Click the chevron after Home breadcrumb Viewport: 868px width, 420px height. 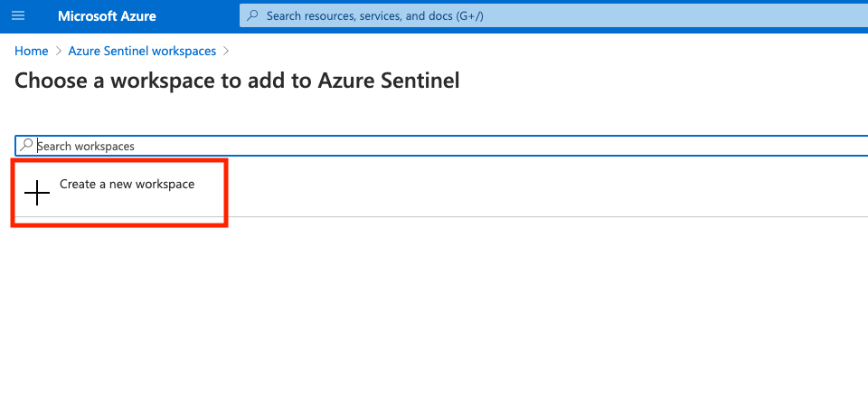[x=59, y=52]
